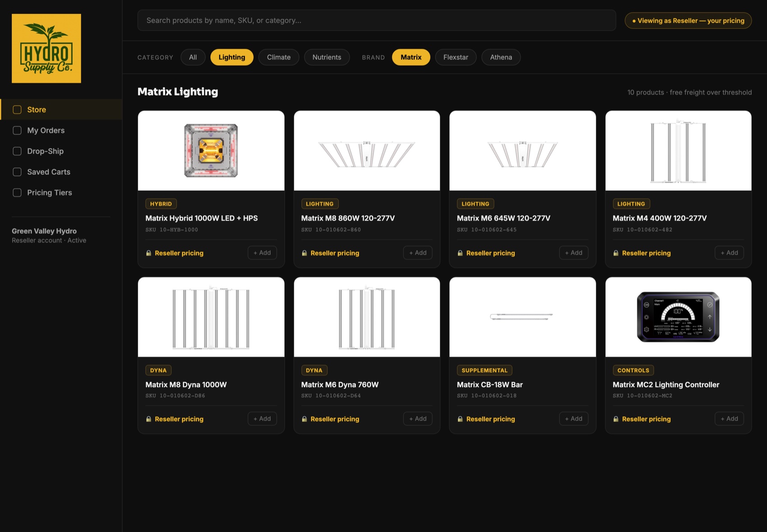This screenshot has height=532, width=767.
Task: Click the Pricing Tiers sidebar icon
Action: coord(17,193)
